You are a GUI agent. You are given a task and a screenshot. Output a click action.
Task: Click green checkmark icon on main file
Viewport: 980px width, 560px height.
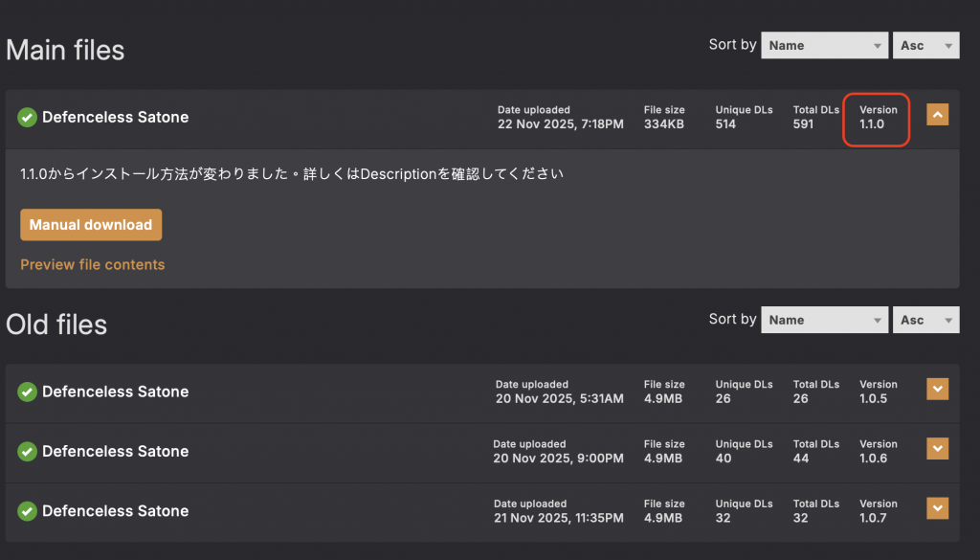pyautogui.click(x=27, y=117)
